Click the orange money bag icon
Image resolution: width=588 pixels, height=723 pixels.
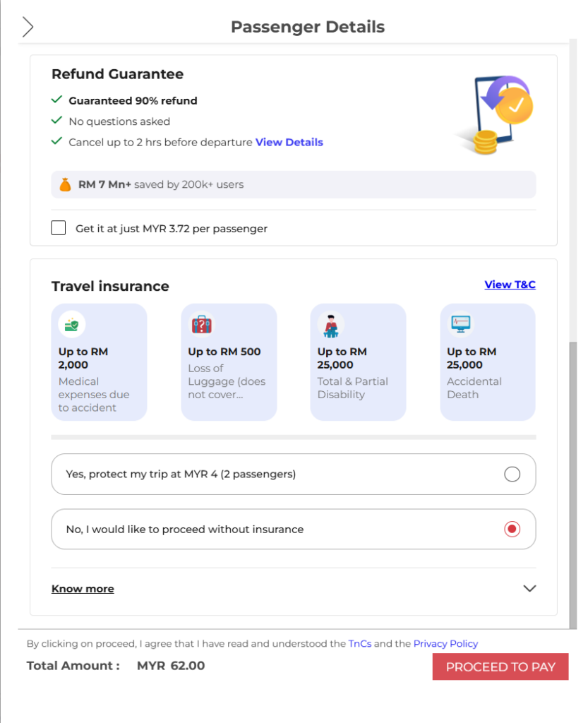point(66,184)
